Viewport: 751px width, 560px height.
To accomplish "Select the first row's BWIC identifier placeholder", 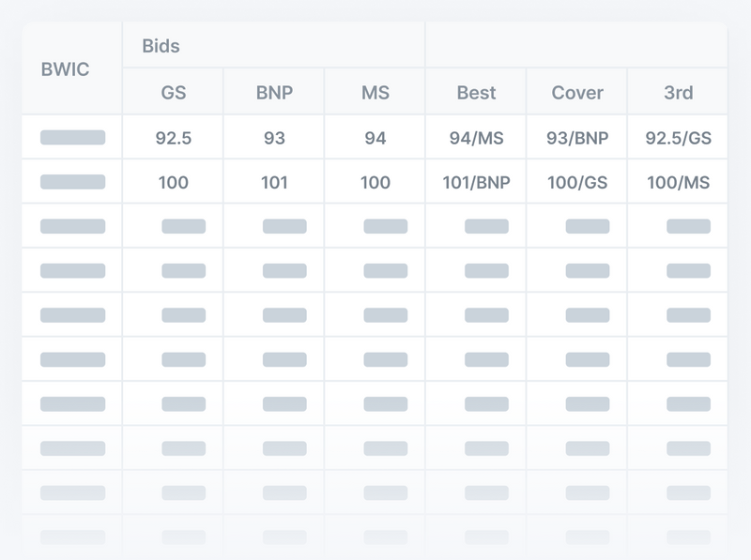I will coord(73,136).
